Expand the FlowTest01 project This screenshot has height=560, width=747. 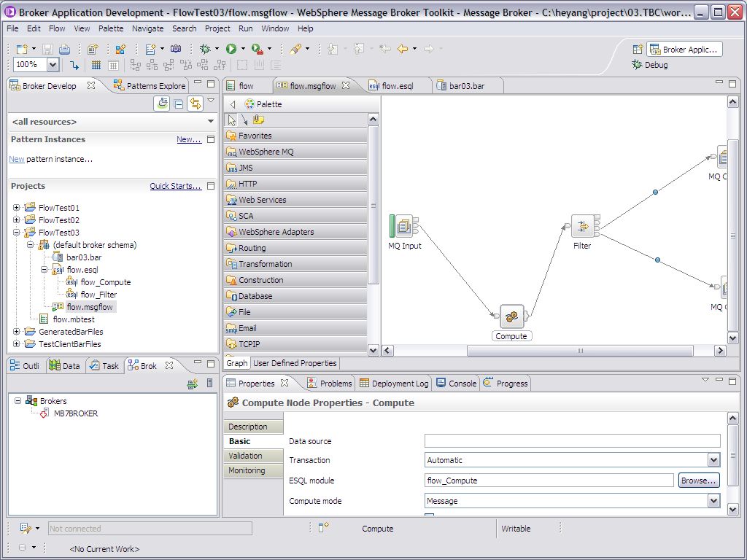(17, 208)
